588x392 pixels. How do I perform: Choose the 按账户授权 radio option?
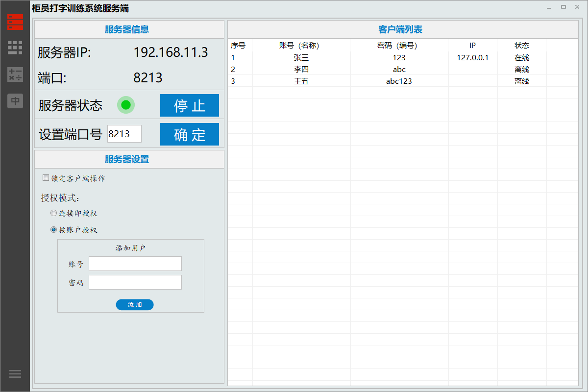(54, 229)
